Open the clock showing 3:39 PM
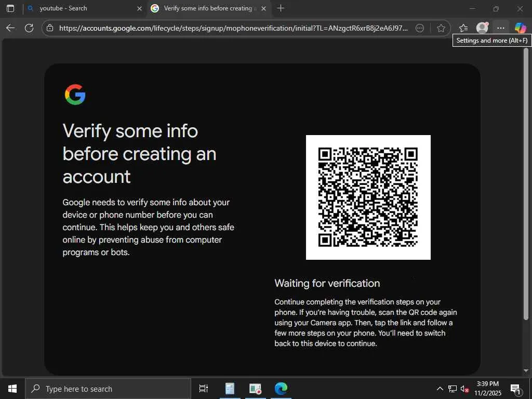The width and height of the screenshot is (532, 399). [x=487, y=389]
